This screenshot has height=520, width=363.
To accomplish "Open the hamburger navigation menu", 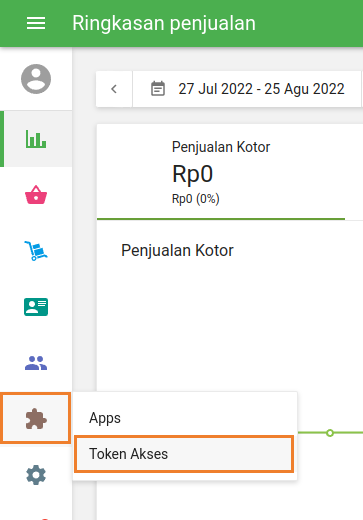I will point(36,23).
